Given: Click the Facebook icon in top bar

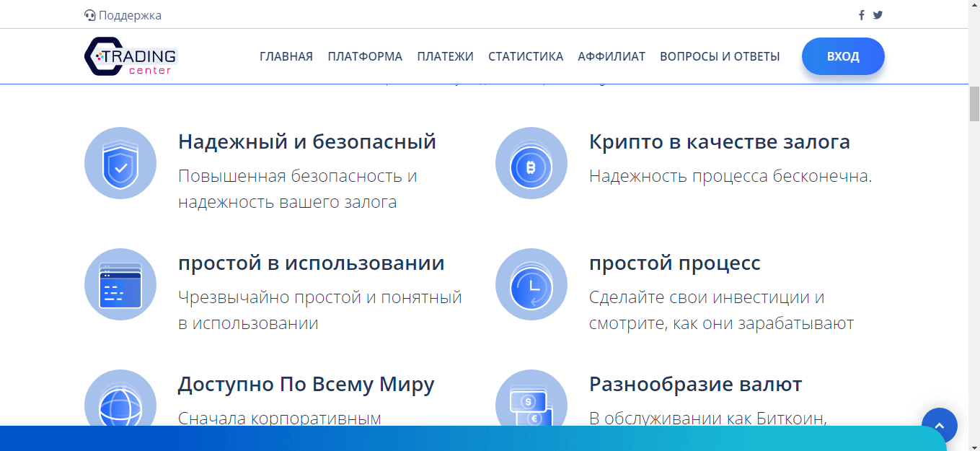Looking at the screenshot, I should click(x=861, y=15).
